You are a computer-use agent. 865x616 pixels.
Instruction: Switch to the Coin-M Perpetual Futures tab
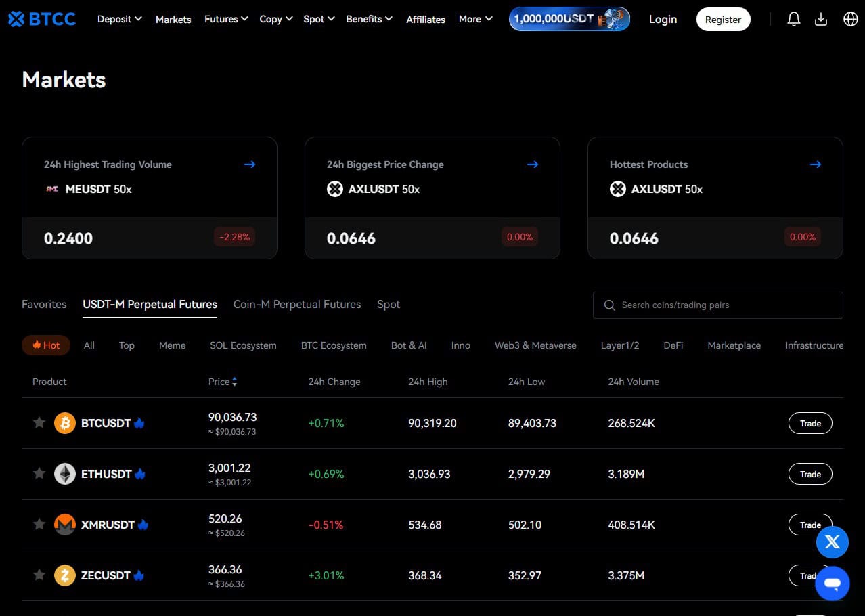point(297,304)
